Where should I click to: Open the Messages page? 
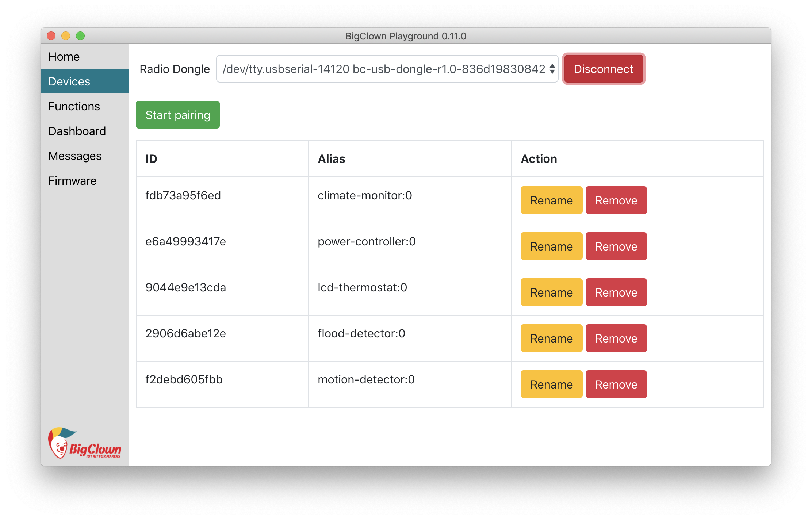[75, 156]
